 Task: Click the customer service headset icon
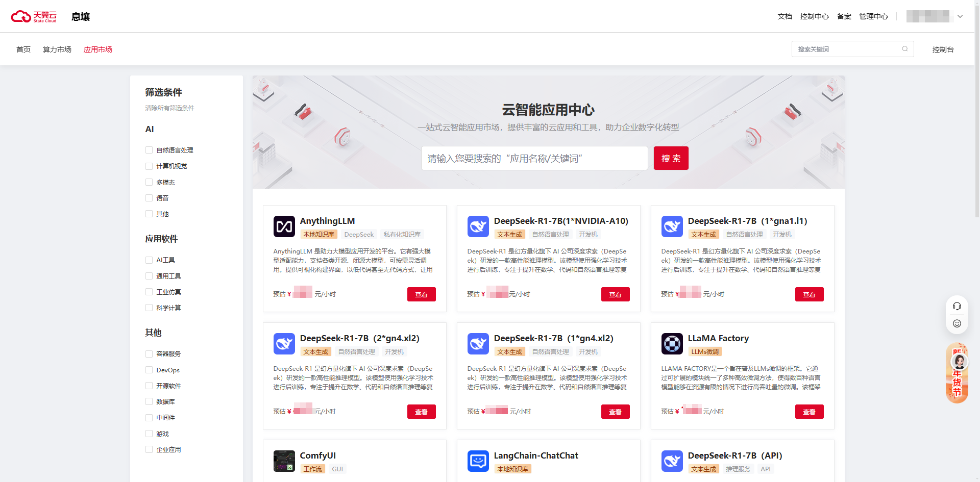click(x=957, y=306)
